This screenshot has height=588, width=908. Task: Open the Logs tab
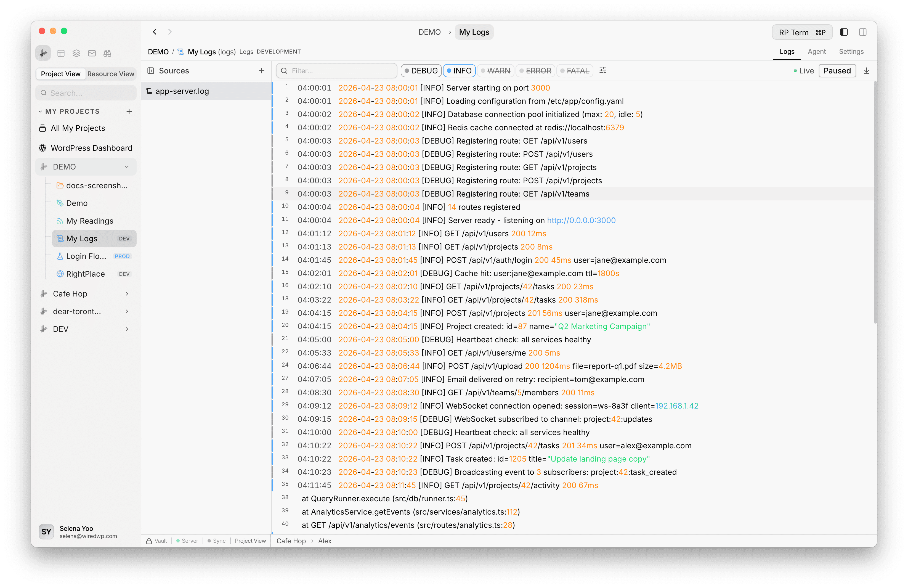787,52
